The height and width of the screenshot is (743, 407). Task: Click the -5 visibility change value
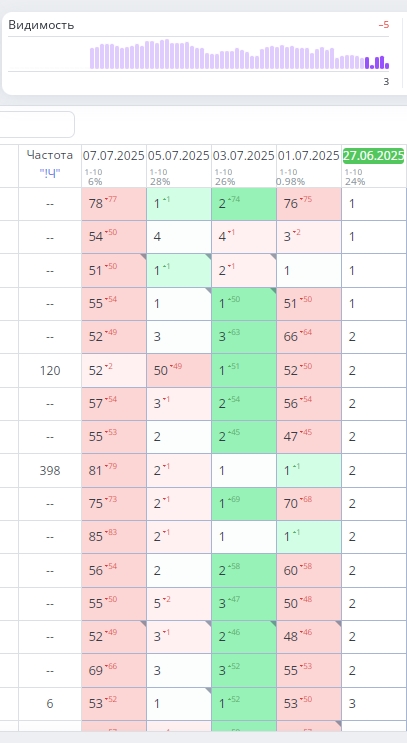click(384, 25)
